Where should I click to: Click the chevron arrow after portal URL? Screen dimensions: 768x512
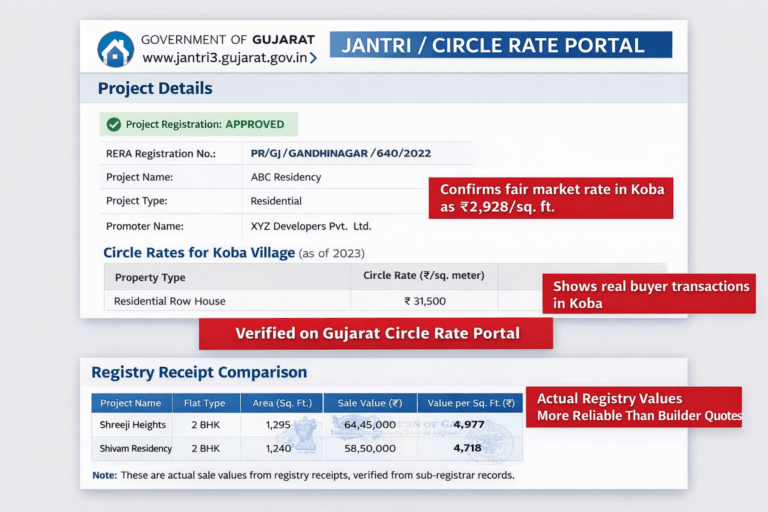(313, 58)
